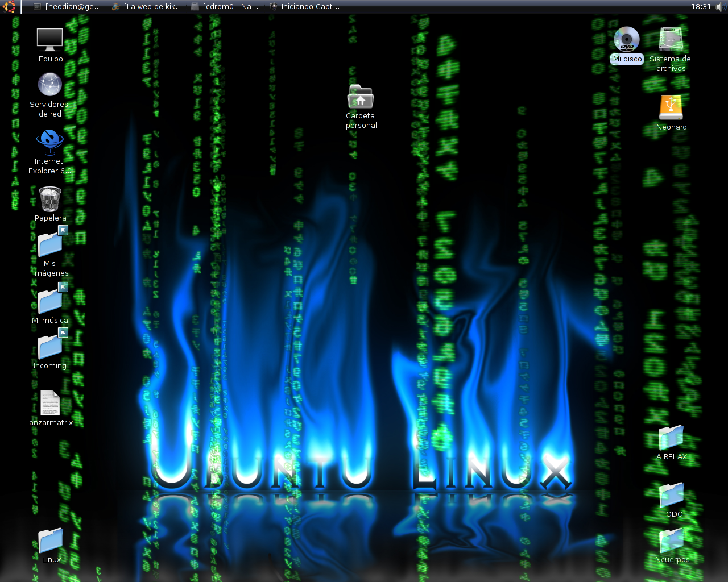728x582 pixels.
Task: Open the Ncuerpos folder
Action: 671,541
